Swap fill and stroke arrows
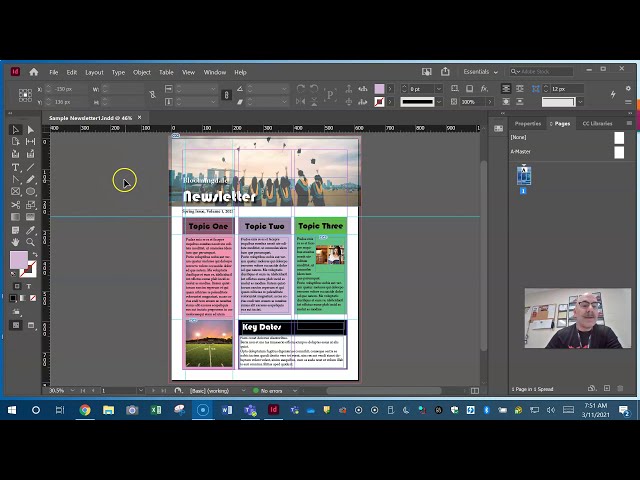 coord(34,254)
